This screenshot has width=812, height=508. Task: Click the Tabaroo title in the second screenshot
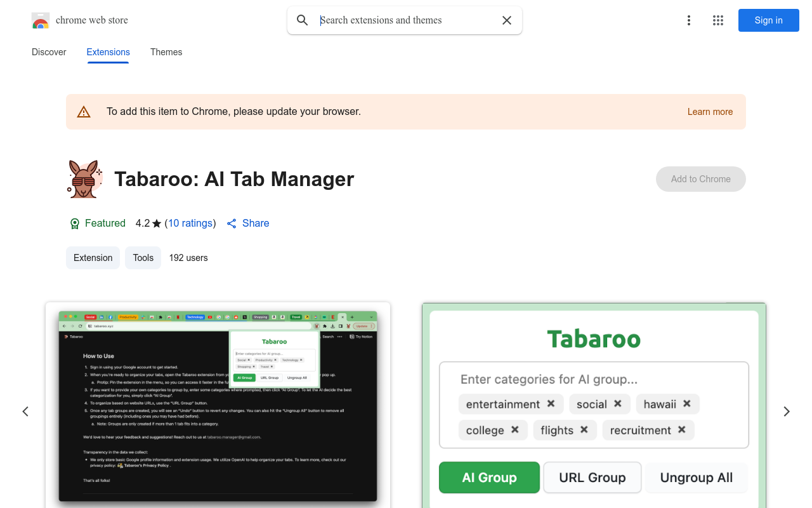point(594,338)
